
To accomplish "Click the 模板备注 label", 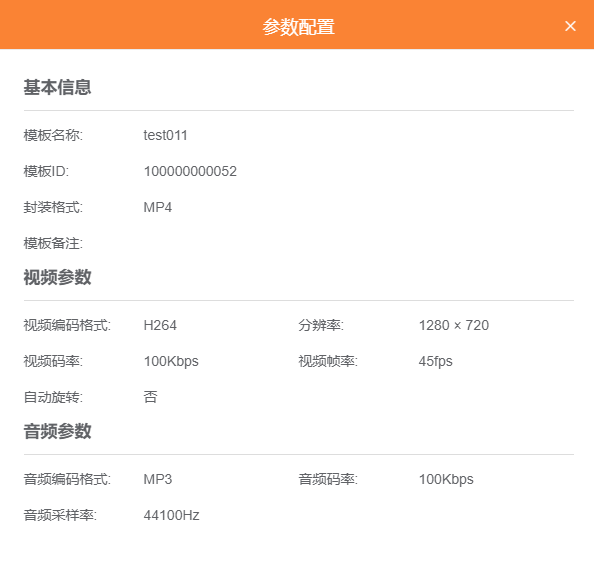I will pyautogui.click(x=53, y=243).
